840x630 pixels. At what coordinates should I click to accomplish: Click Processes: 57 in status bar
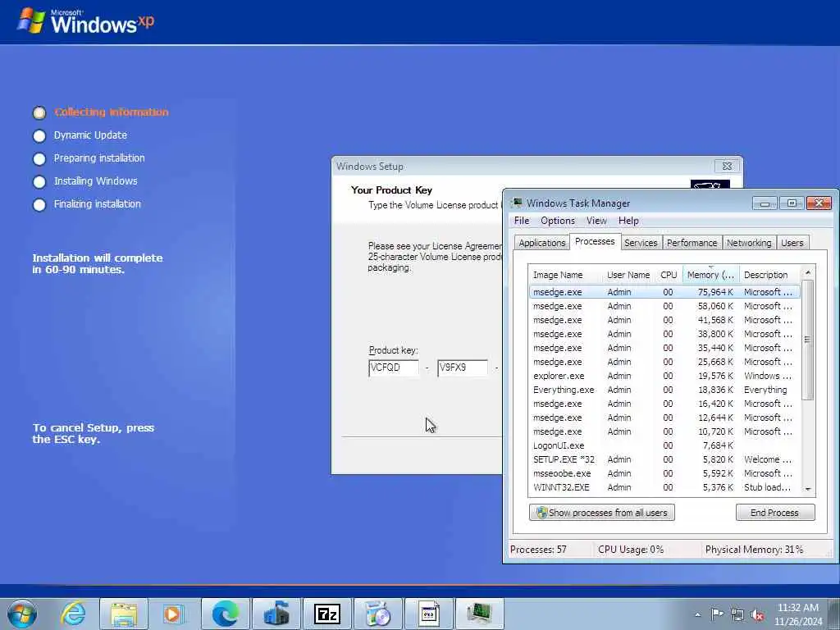coord(538,549)
